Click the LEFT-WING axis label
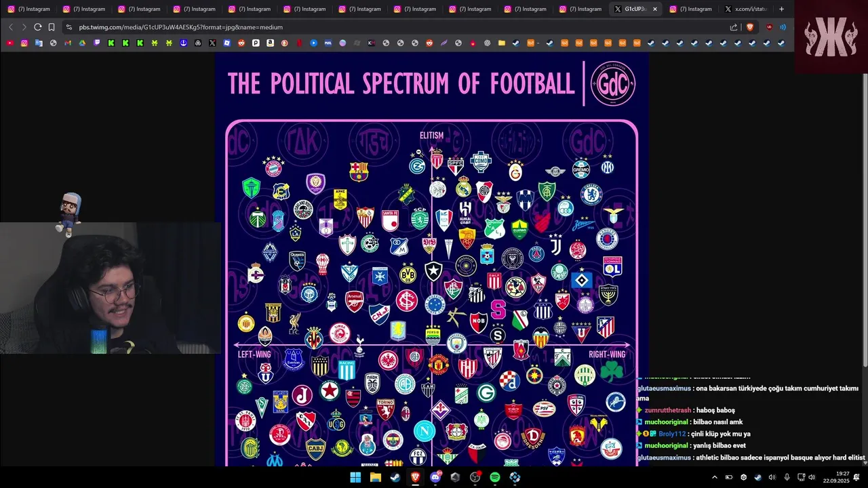This screenshot has height=488, width=868. pos(254,354)
